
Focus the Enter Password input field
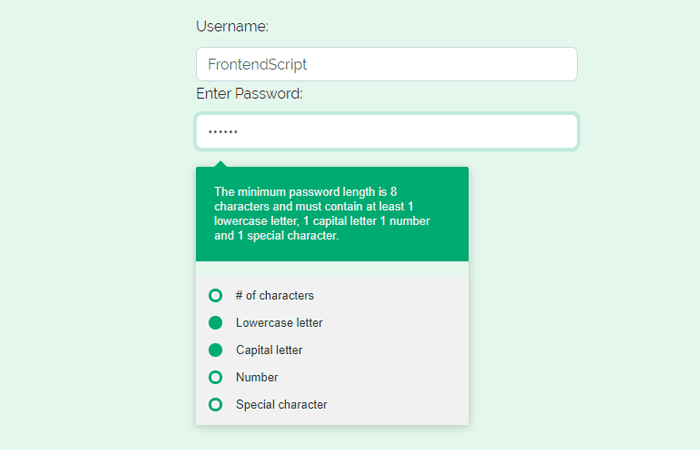click(x=387, y=131)
